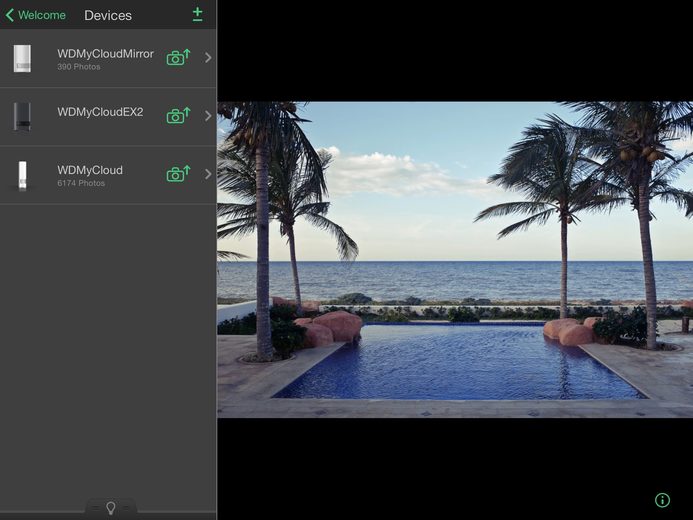Click the Devices panel title

point(108,15)
